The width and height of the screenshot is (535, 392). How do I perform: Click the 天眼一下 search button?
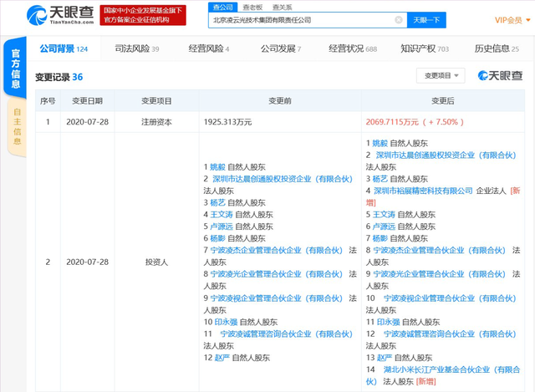pos(426,20)
